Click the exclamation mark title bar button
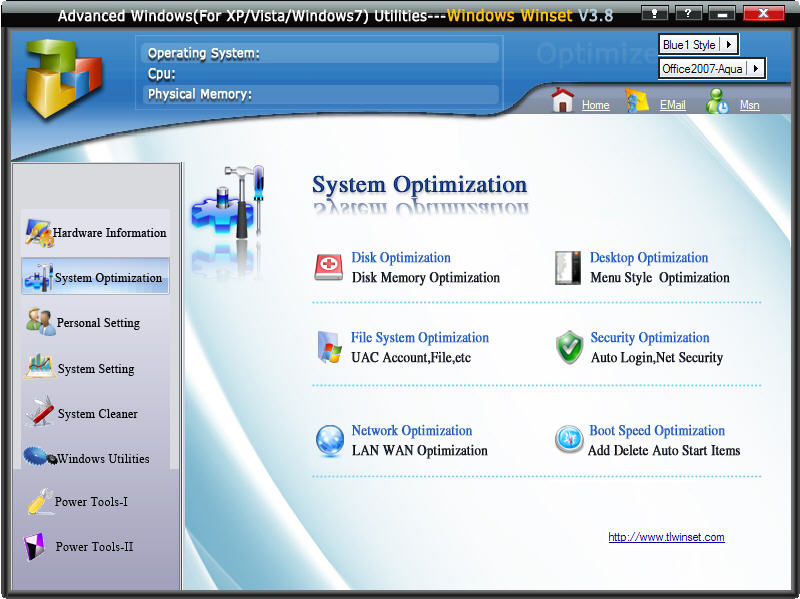The image size is (800, 599). pos(655,14)
